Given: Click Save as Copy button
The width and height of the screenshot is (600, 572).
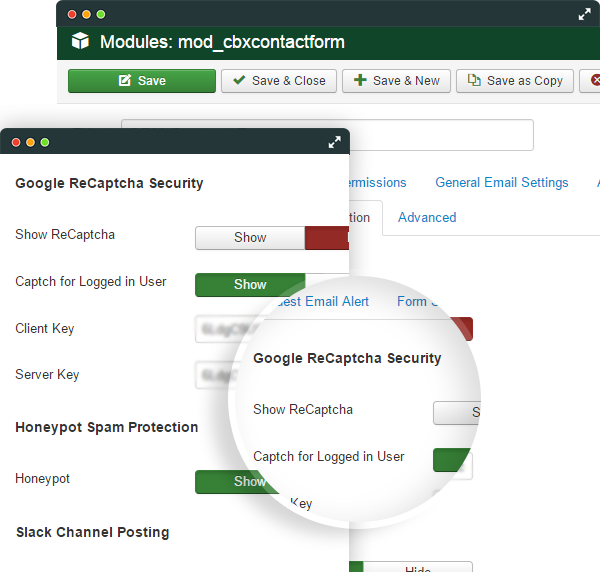Looking at the screenshot, I should pyautogui.click(x=515, y=81).
